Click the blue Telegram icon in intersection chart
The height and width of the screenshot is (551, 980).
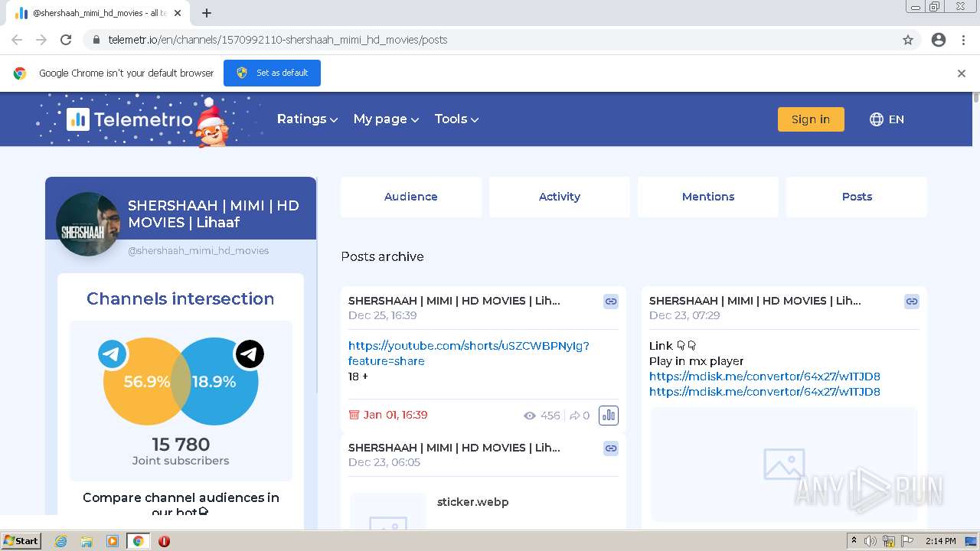tap(113, 354)
